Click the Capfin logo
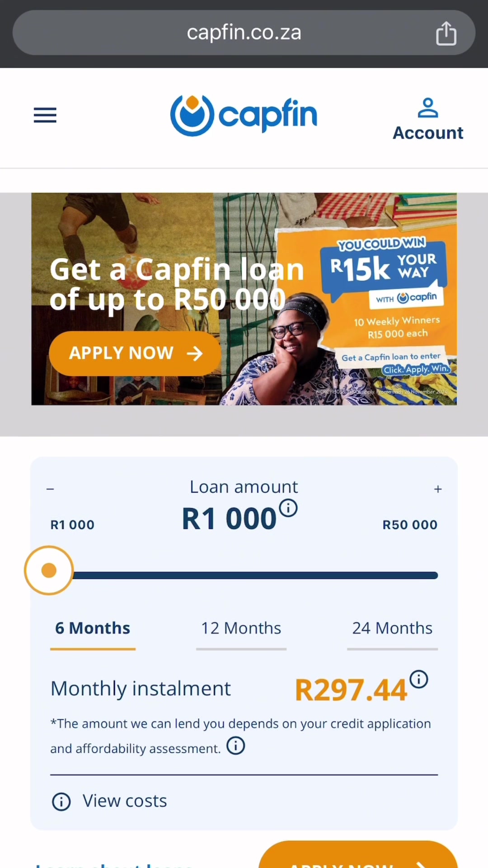488x868 pixels. pyautogui.click(x=244, y=115)
